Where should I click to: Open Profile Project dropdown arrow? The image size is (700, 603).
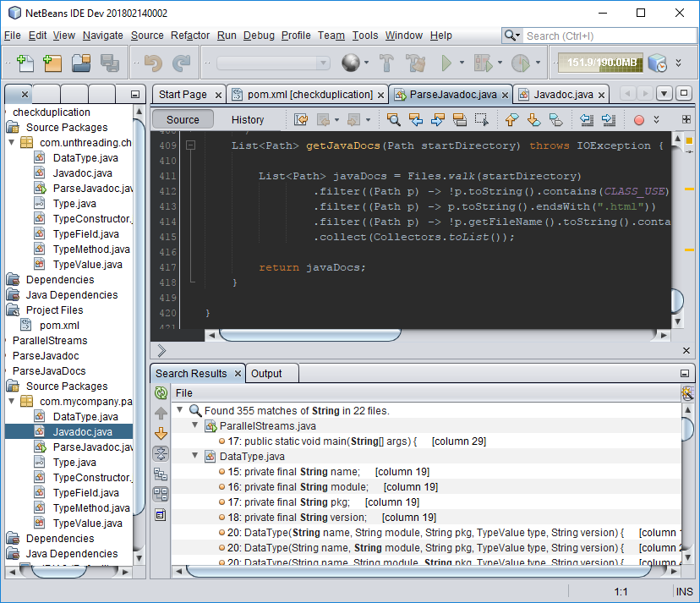(x=538, y=63)
